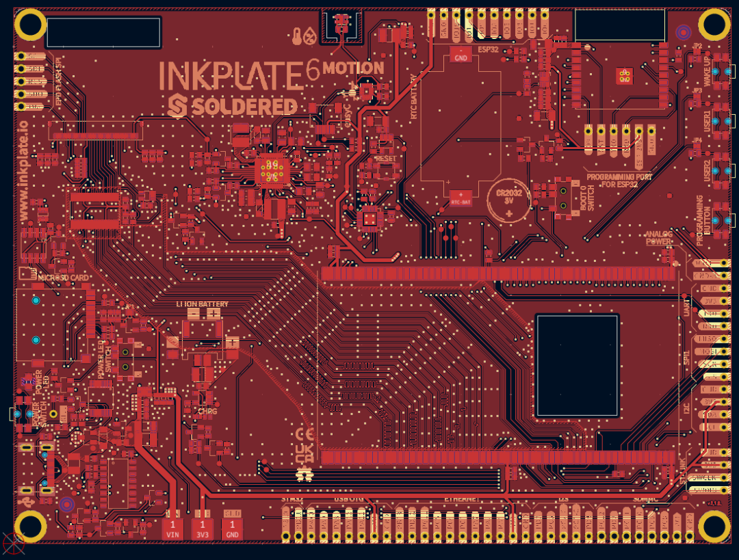Click the ETHERNET header label
The image size is (739, 560).
pyautogui.click(x=462, y=499)
